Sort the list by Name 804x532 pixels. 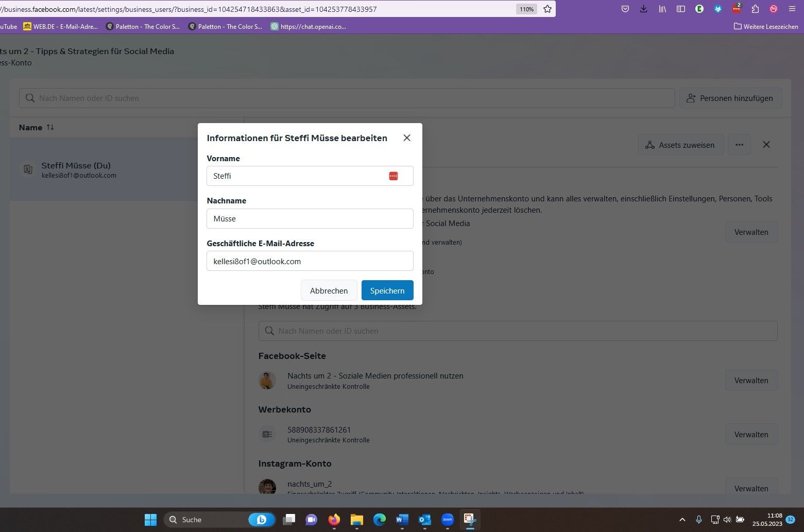click(x=37, y=127)
